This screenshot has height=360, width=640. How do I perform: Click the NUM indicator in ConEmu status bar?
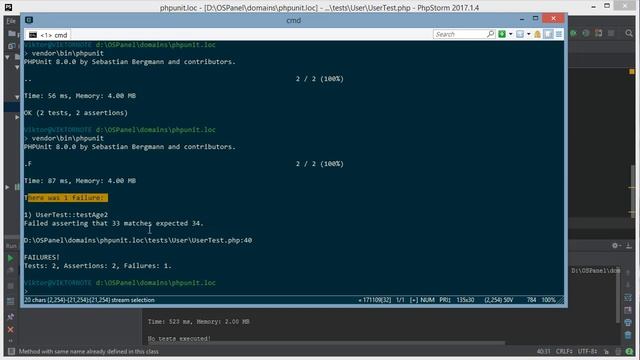(x=427, y=300)
